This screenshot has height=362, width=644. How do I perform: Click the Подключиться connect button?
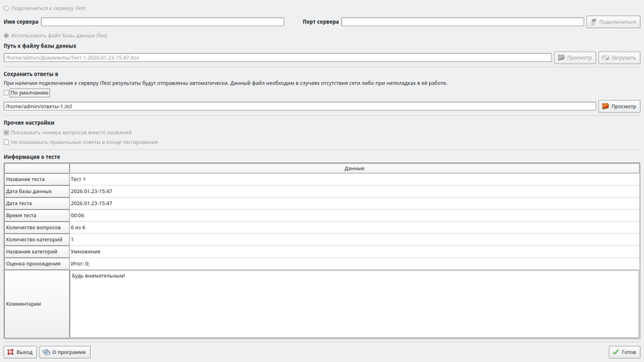(x=613, y=22)
